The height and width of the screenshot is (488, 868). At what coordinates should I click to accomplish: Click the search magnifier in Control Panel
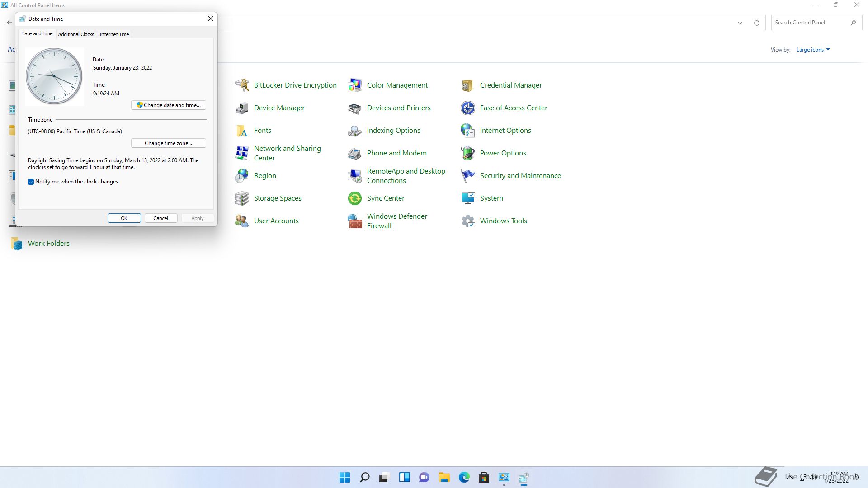pyautogui.click(x=853, y=23)
